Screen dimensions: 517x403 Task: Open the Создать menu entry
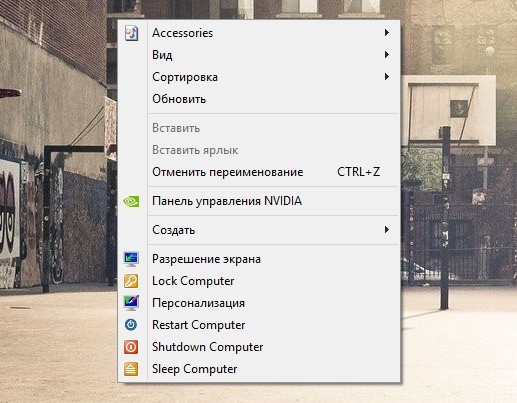pyautogui.click(x=259, y=230)
